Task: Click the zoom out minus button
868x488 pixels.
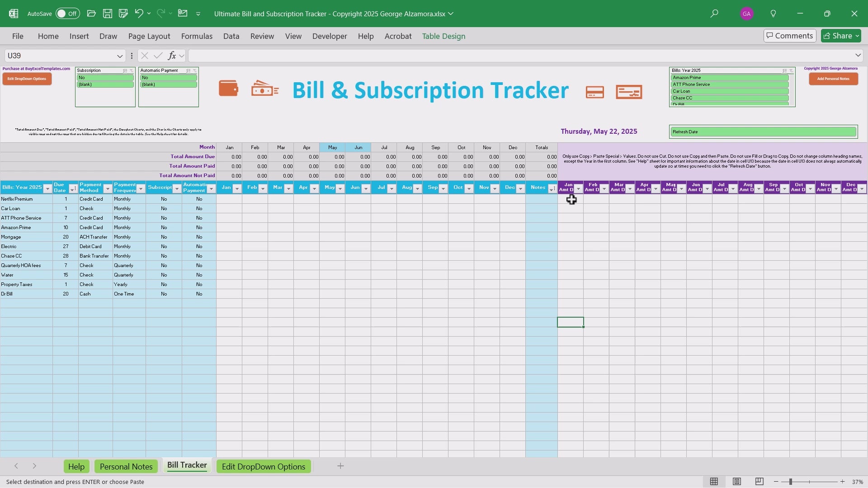Action: click(776, 482)
